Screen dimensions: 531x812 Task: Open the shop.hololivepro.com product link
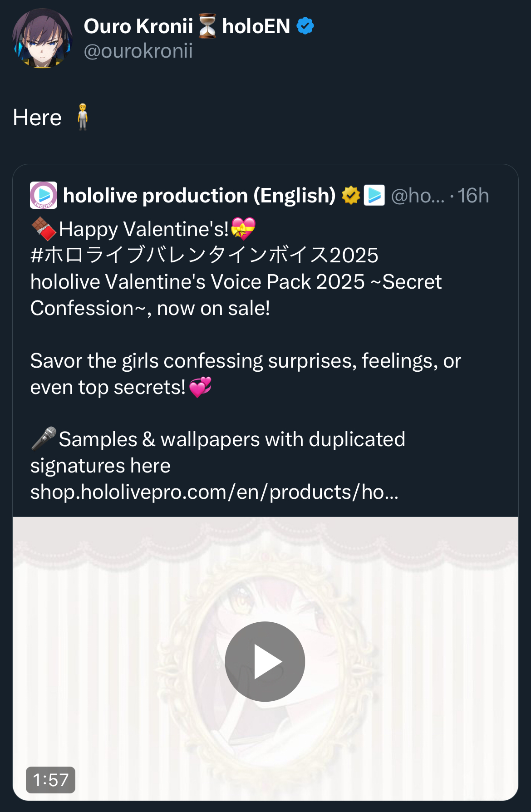214,492
